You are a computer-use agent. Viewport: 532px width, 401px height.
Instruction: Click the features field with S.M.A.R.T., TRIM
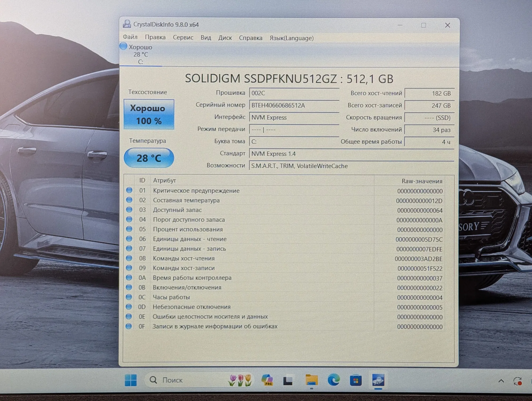[351, 166]
